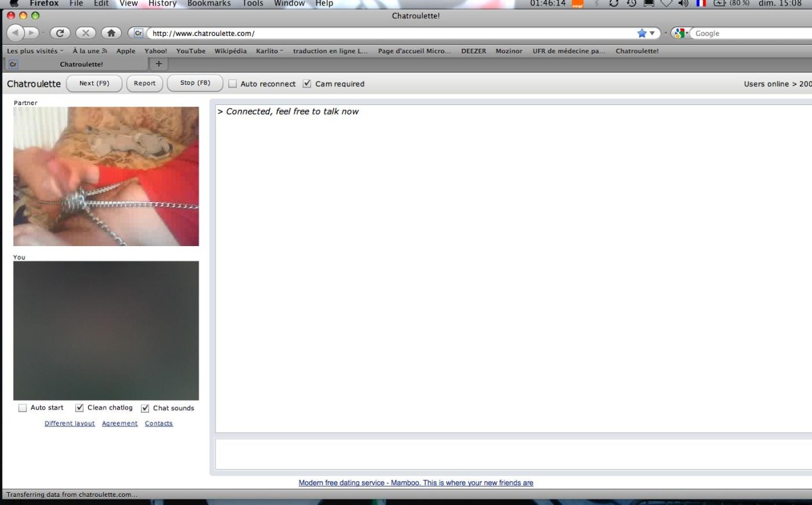Open the address bar history dropdown arrow
The width and height of the screenshot is (812, 505).
pyautogui.click(x=653, y=33)
